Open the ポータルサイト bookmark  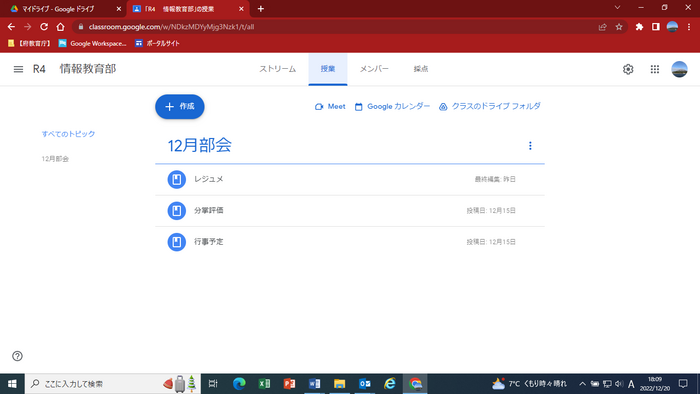click(x=158, y=43)
